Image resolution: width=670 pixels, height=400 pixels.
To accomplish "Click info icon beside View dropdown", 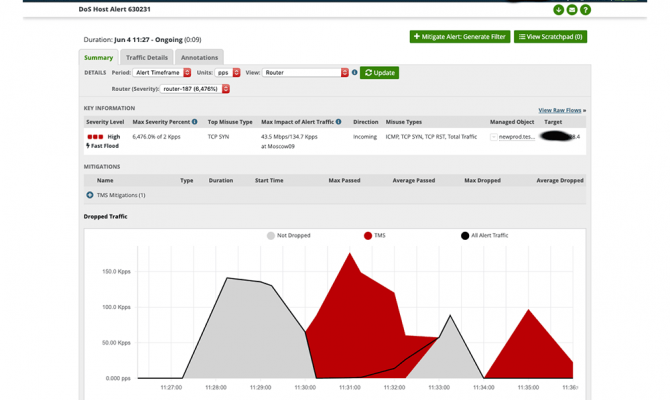I will tap(354, 73).
